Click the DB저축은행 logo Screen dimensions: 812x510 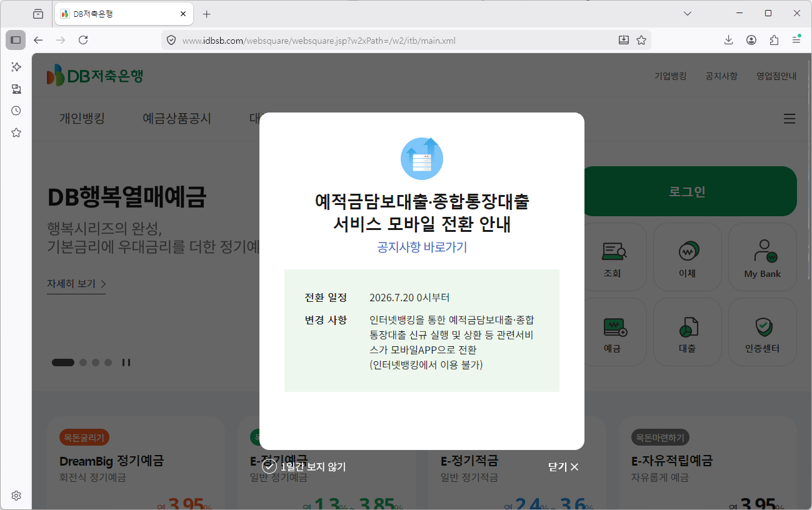pyautogui.click(x=95, y=76)
